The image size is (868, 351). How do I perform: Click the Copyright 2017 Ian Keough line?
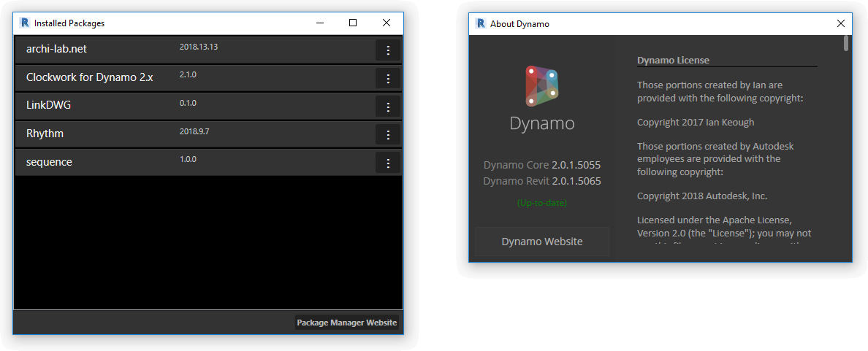click(x=696, y=122)
